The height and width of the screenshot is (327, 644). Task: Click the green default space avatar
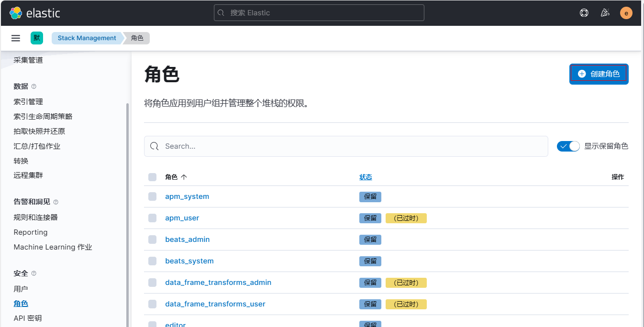coord(37,38)
